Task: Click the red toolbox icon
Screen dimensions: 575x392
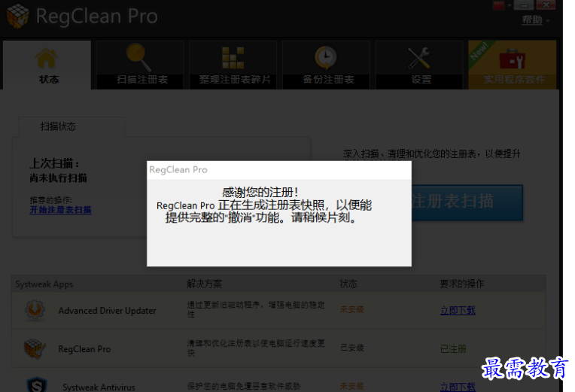Action: 513,59
